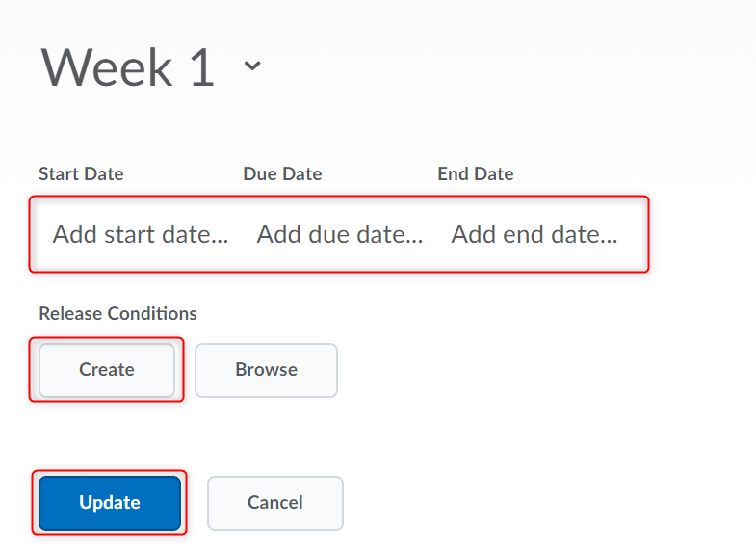Open the end date picker

(534, 234)
